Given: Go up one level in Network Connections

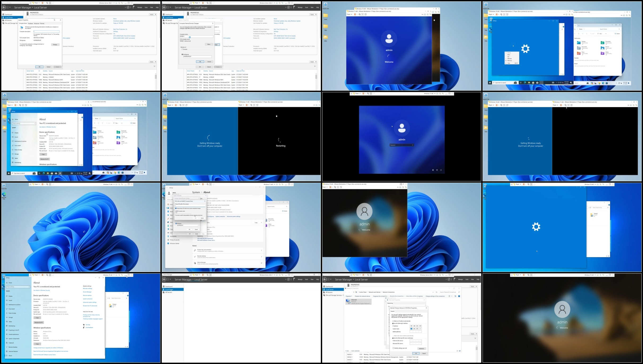Looking at the screenshot, I should coord(353,292).
